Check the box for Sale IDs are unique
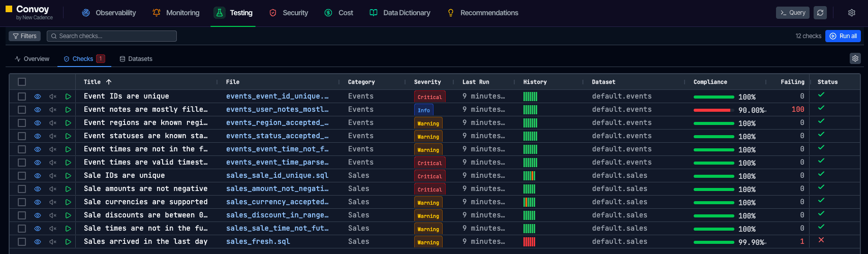Image resolution: width=868 pixels, height=254 pixels. coord(22,176)
